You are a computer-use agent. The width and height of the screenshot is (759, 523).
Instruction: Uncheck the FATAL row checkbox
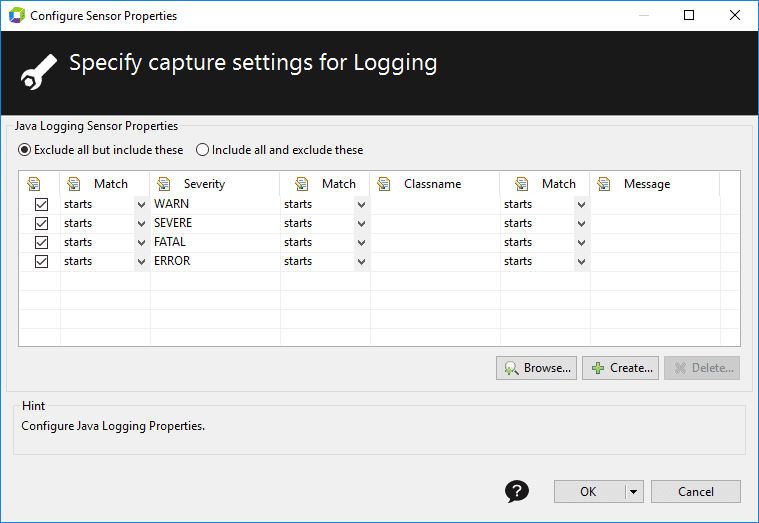coord(42,242)
